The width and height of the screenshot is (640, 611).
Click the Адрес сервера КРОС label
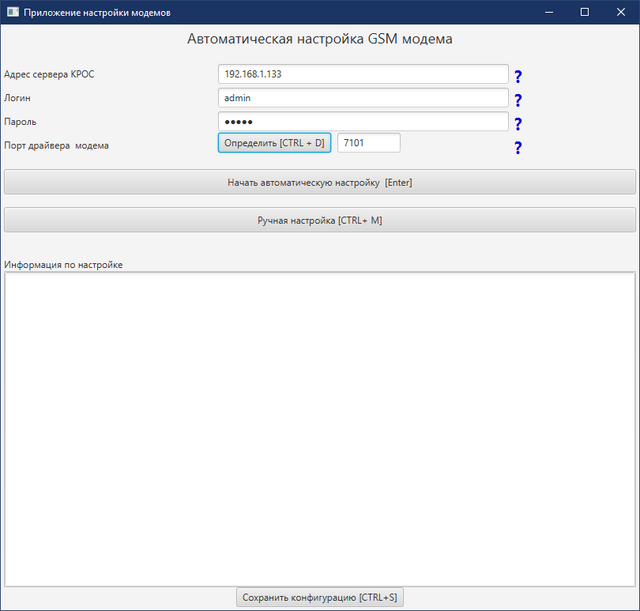pyautogui.click(x=49, y=75)
